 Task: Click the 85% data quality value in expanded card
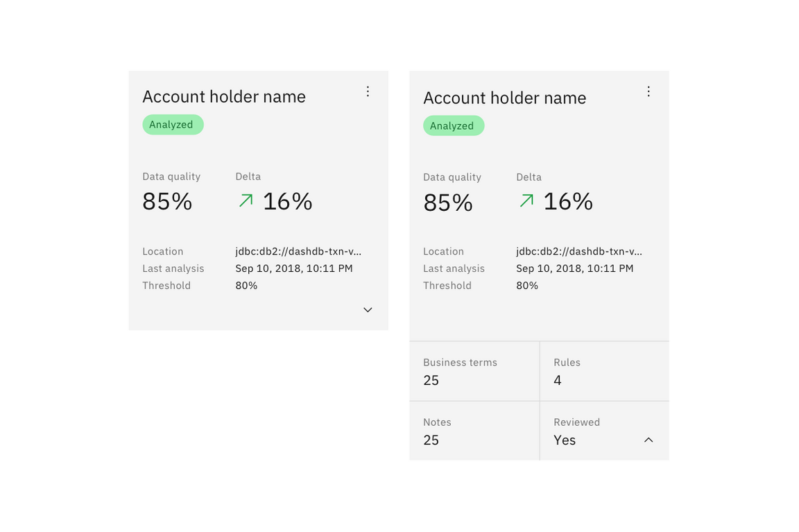click(448, 203)
